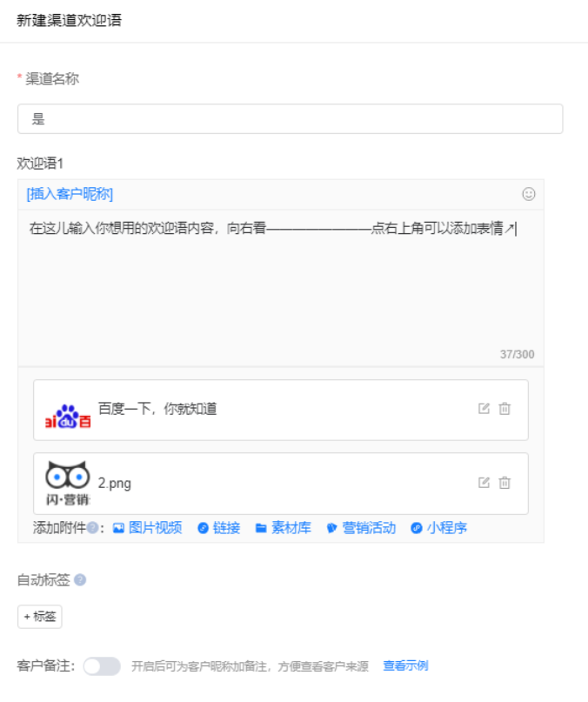Screen dimensions: 588x702
Task: Click inside the welcome message text area
Action: pyautogui.click(x=281, y=288)
